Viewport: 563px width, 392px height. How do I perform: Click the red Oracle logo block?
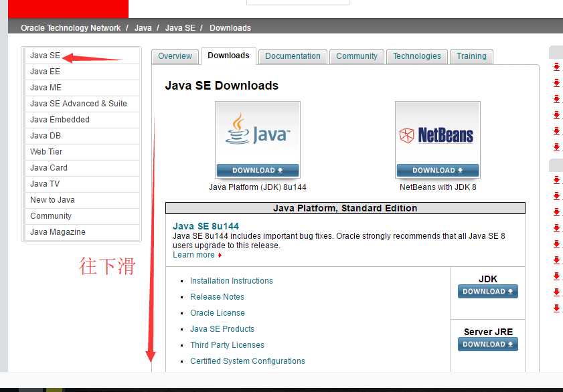pos(68,9)
